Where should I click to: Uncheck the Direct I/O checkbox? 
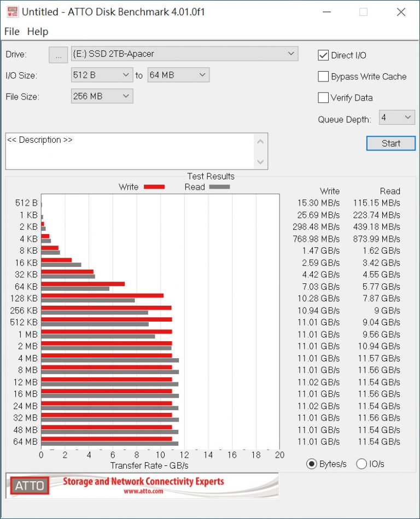click(323, 55)
